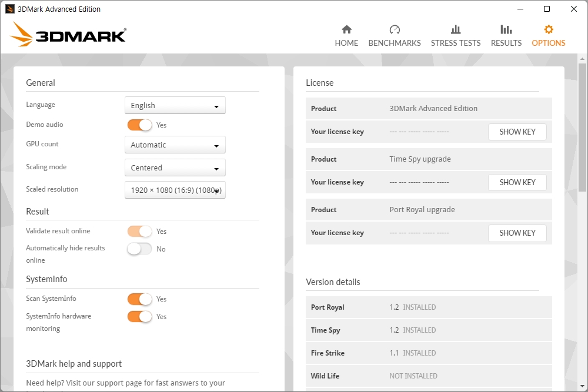Maximize the 3DMark window
Viewport: 588px width, 392px height.
coord(547,9)
